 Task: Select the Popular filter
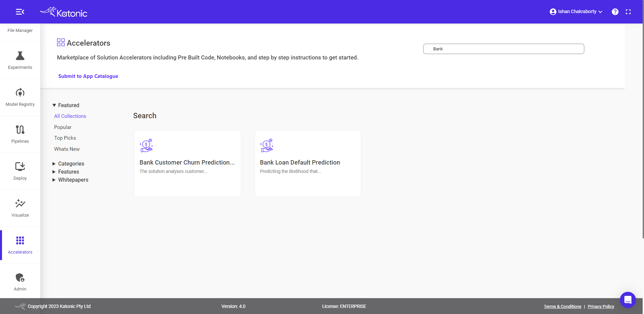coord(63,127)
